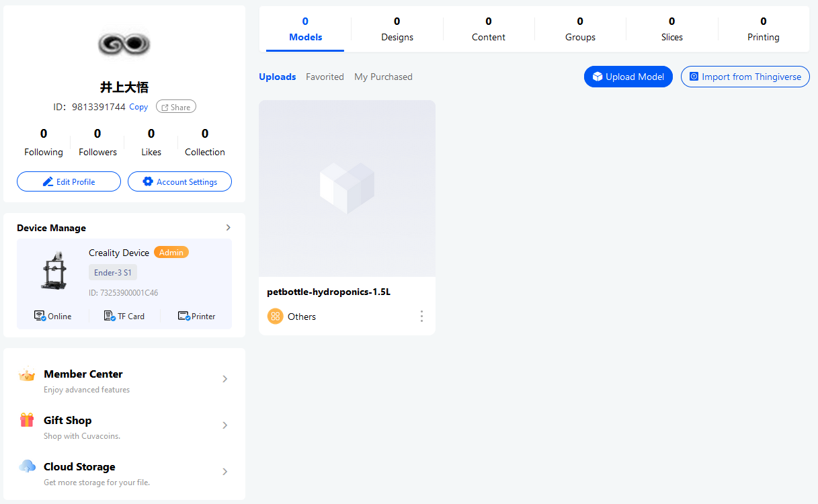Click the Cloud Storage cloud icon

click(x=27, y=466)
